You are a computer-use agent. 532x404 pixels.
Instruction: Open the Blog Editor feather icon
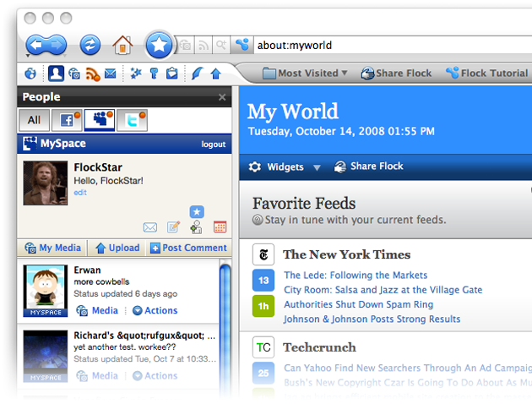tap(197, 74)
